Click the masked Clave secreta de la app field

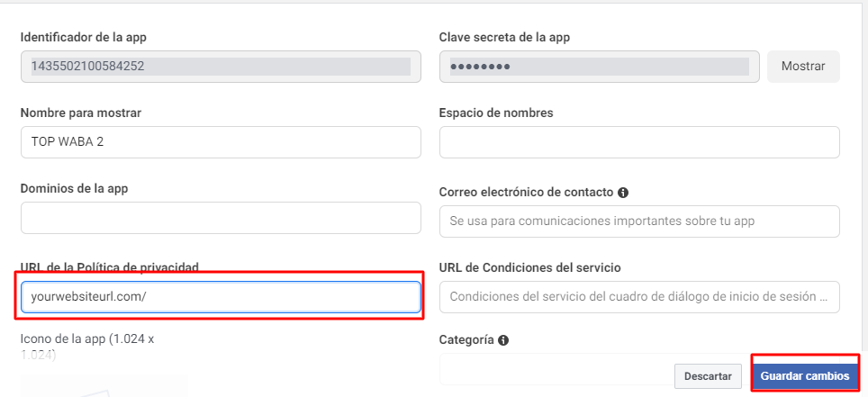(599, 67)
